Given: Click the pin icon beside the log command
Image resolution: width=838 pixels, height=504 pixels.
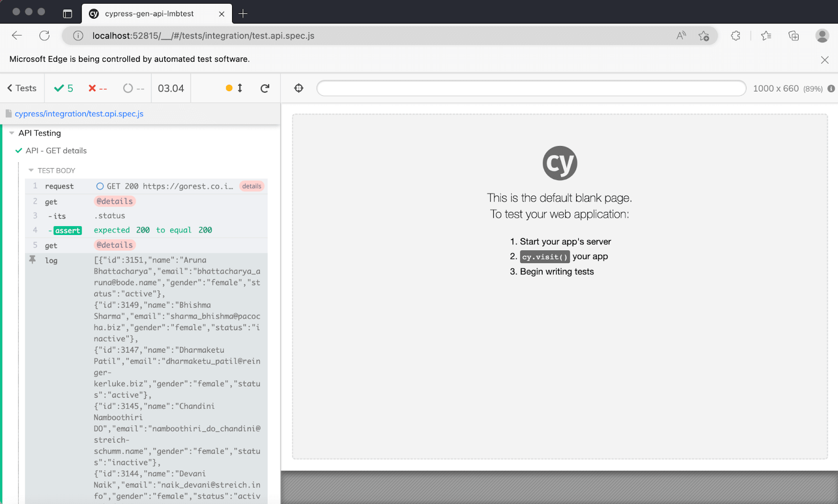Looking at the screenshot, I should [x=32, y=260].
